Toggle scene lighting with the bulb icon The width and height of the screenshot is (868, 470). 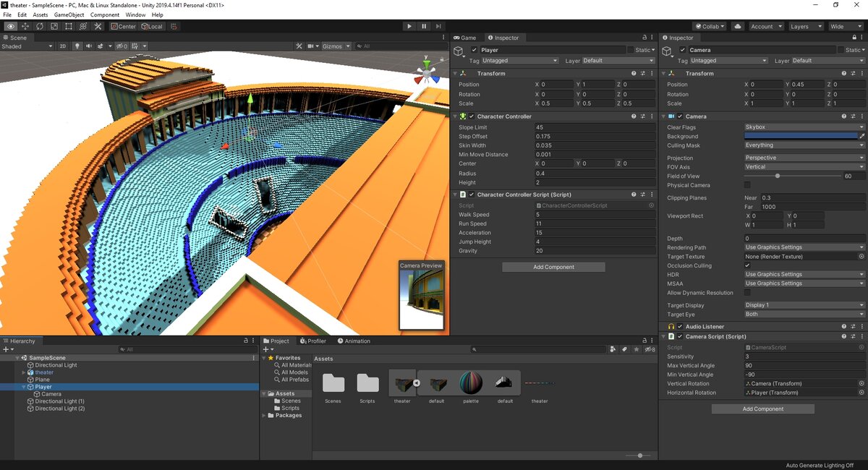tap(77, 46)
